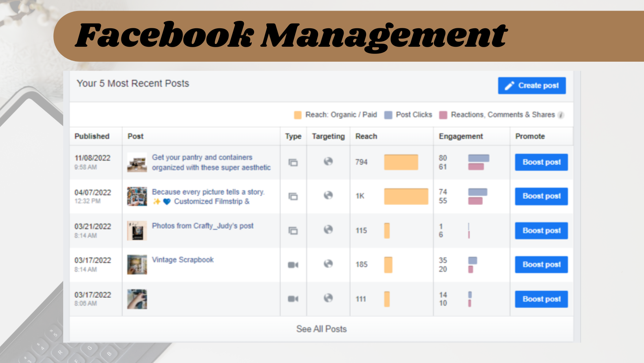Click the Type column header

(x=293, y=136)
